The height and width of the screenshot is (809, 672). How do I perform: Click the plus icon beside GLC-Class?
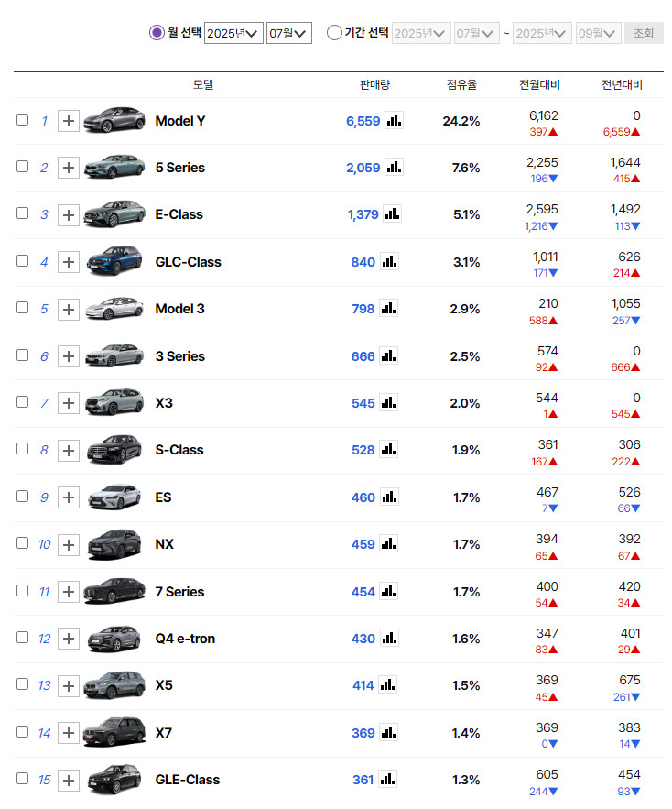coord(69,261)
